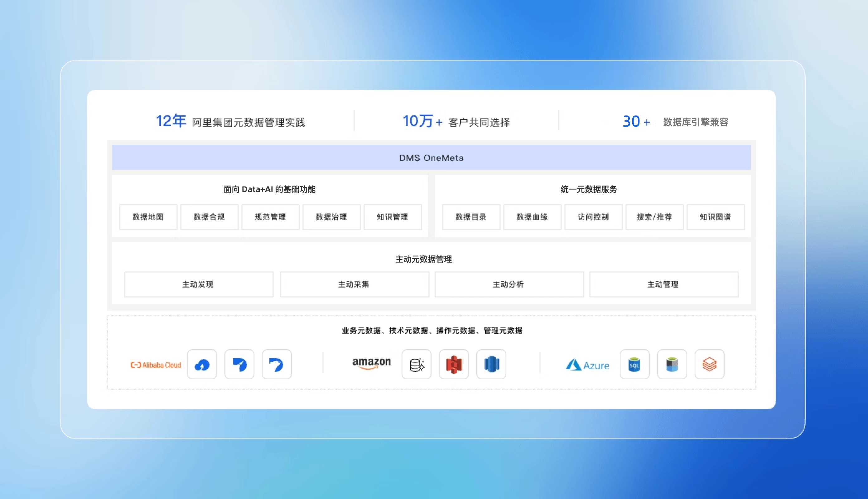The height and width of the screenshot is (499, 868).
Task: Click the Azure SQL database icon
Action: 634,364
